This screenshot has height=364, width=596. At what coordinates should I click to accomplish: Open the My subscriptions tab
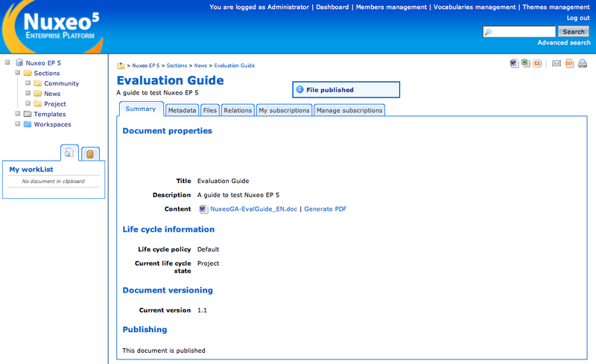tap(285, 110)
